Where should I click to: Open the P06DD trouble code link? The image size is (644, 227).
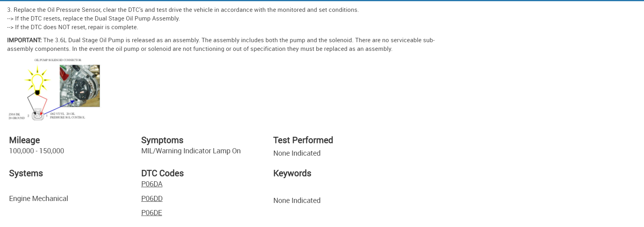click(x=152, y=199)
